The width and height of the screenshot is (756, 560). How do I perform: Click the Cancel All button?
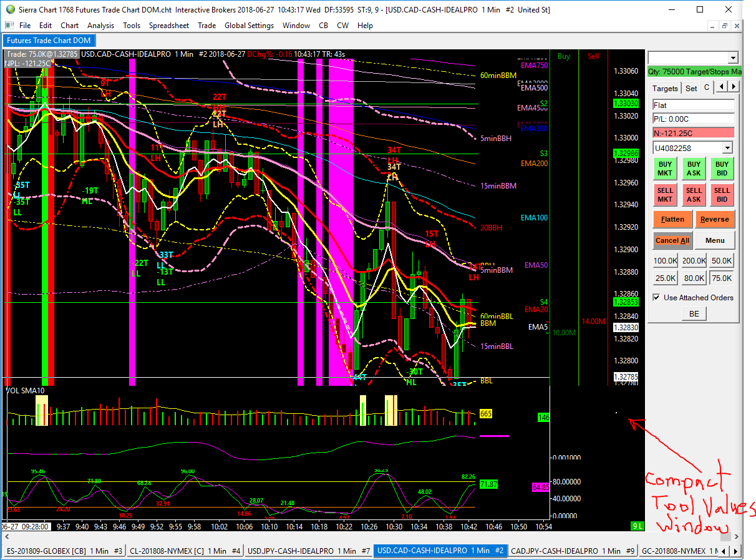coord(672,240)
